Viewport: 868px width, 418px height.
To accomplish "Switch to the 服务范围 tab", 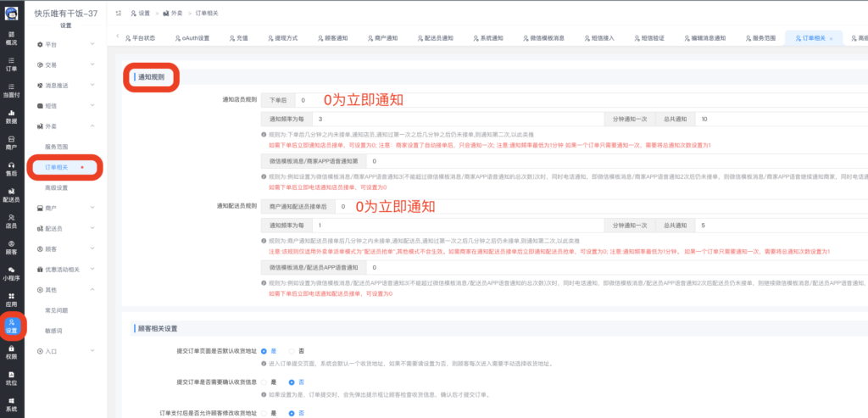I will (x=760, y=38).
